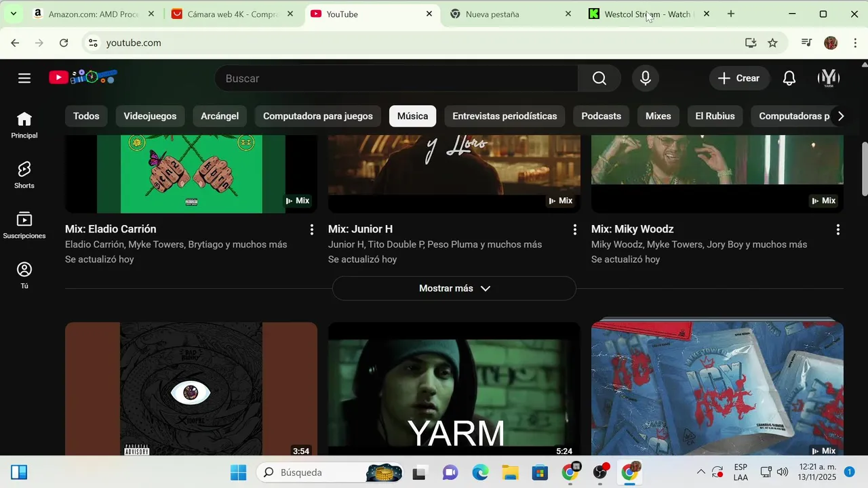The height and width of the screenshot is (488, 868).
Task: Open the YouTube hamburger guide menu
Action: coord(24,78)
